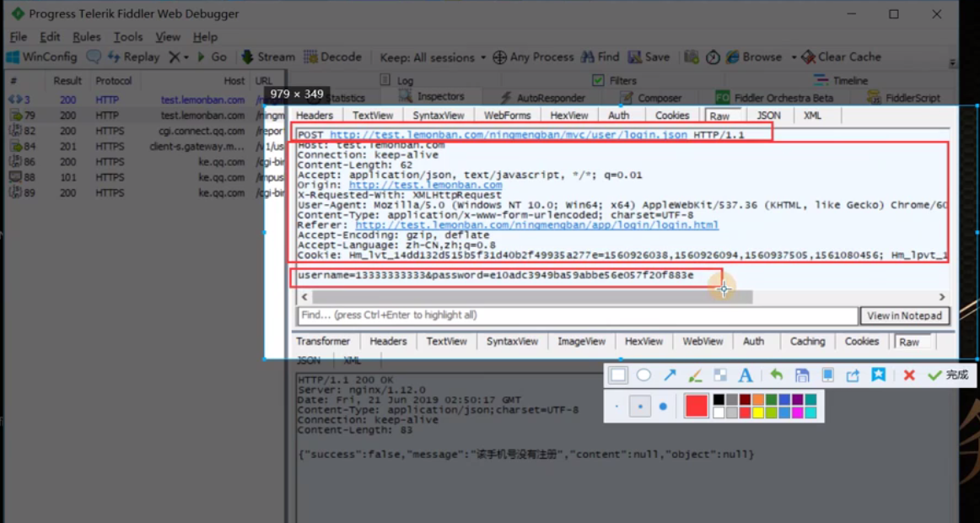
Task: Switch to the Composer tab
Action: pyautogui.click(x=652, y=98)
